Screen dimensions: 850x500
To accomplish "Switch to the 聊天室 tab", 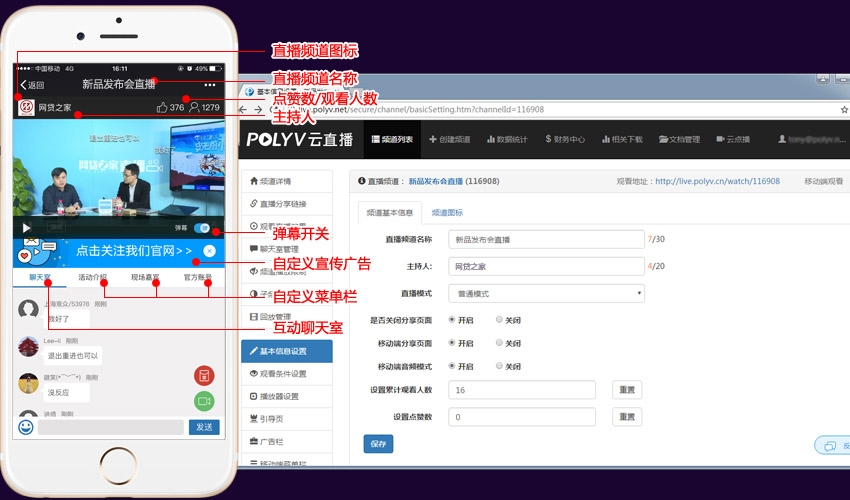I will 40,277.
